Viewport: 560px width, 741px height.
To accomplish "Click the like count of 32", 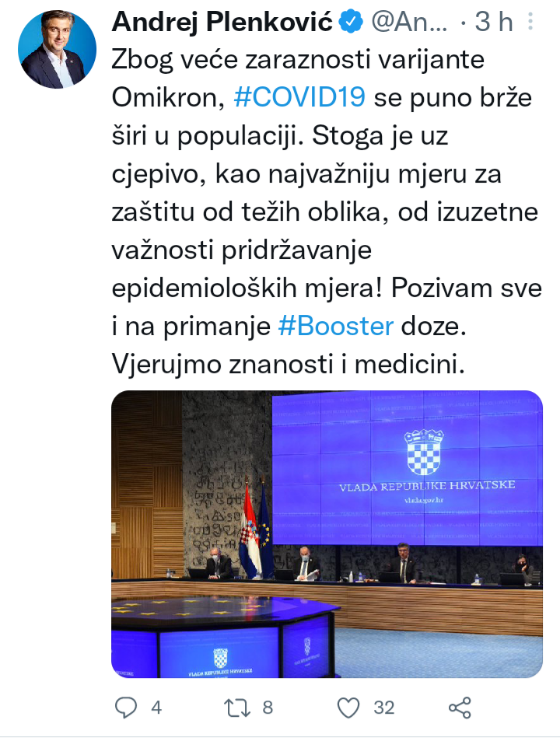I will pyautogui.click(x=383, y=708).
